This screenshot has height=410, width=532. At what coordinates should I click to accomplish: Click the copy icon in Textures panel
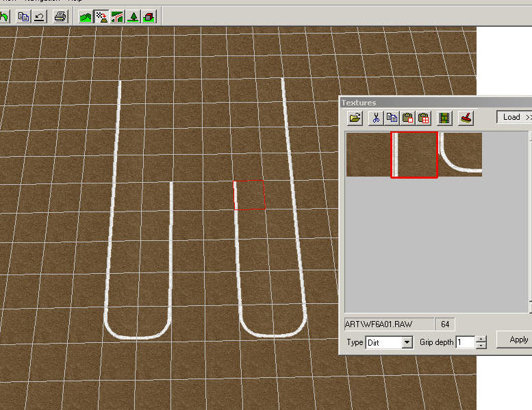click(x=392, y=118)
